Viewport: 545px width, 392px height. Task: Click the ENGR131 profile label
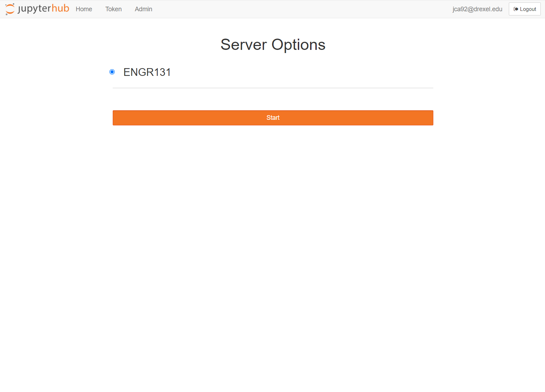pos(147,72)
